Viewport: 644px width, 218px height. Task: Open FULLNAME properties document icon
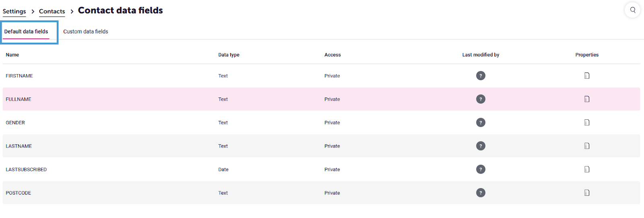[587, 99]
